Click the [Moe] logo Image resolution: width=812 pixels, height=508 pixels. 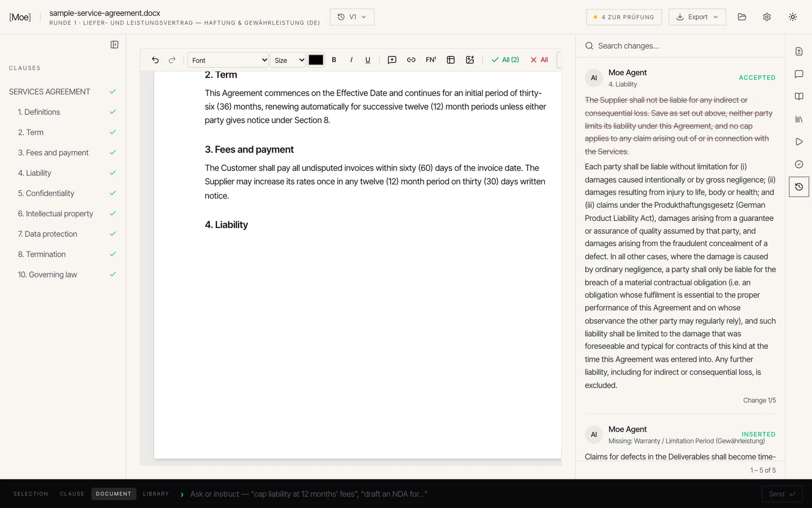(20, 17)
